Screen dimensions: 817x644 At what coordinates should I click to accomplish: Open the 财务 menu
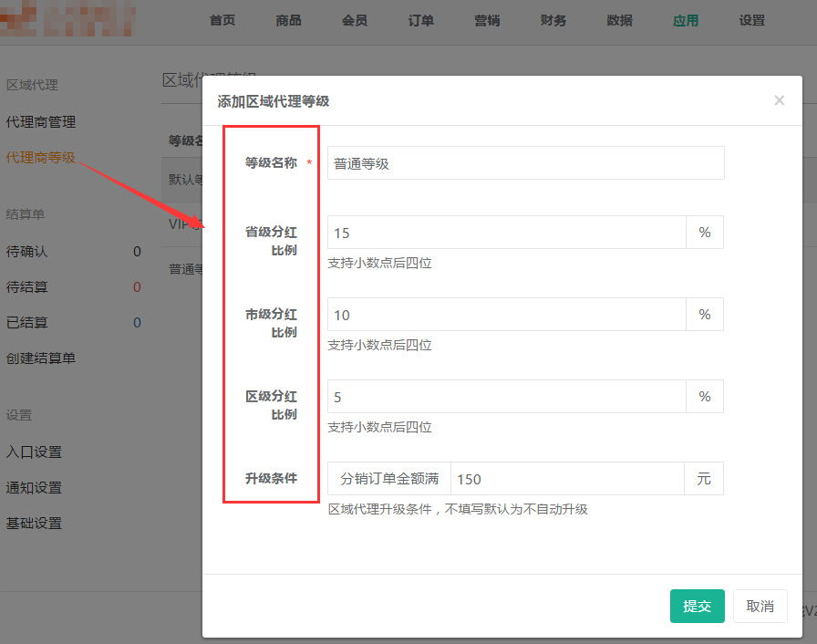(553, 21)
